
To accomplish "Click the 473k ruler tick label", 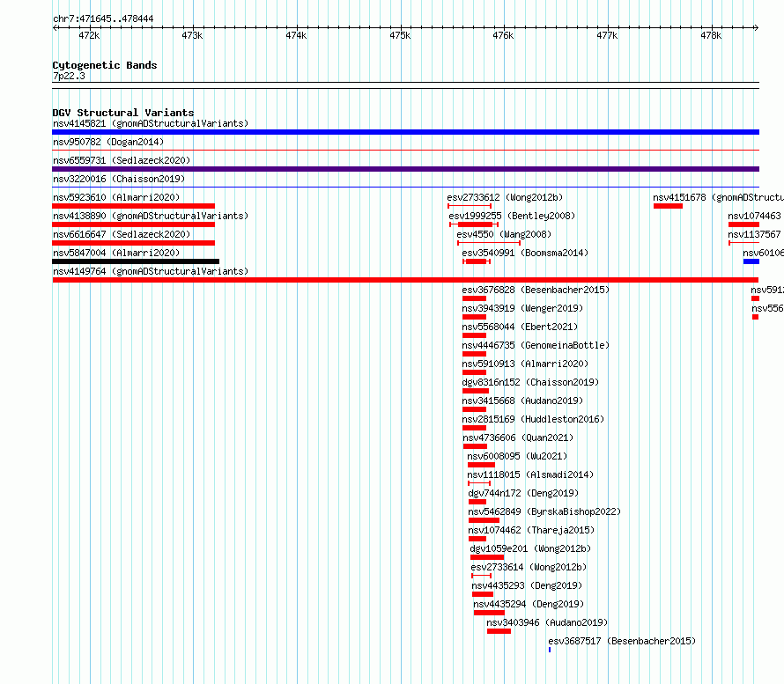I will (x=192, y=35).
